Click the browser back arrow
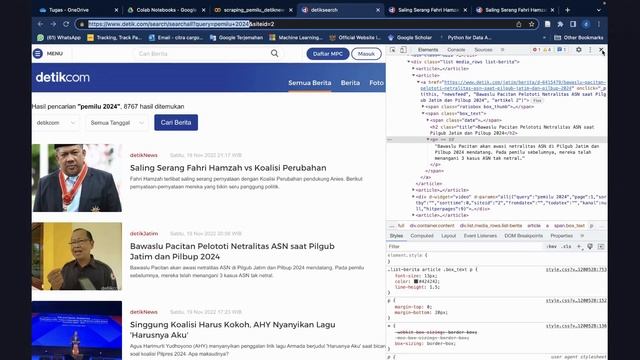 point(40,24)
